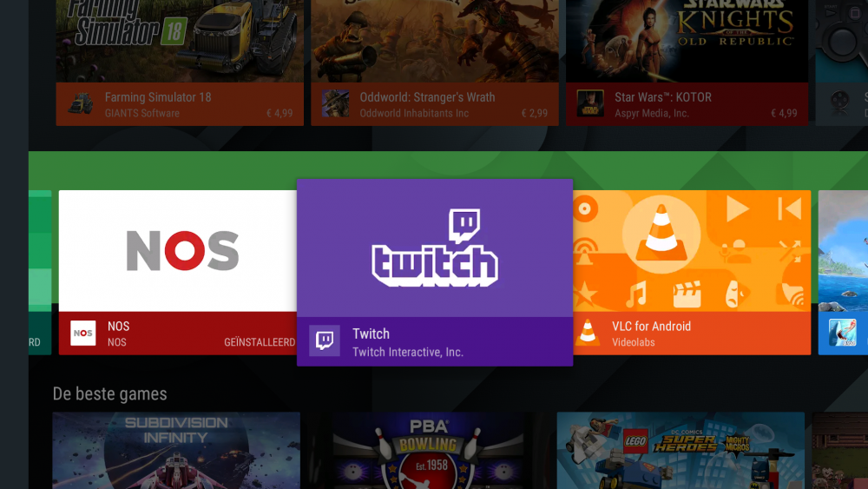The height and width of the screenshot is (489, 868).
Task: Open the Subdivision Infinity game thumbnail
Action: point(176,450)
